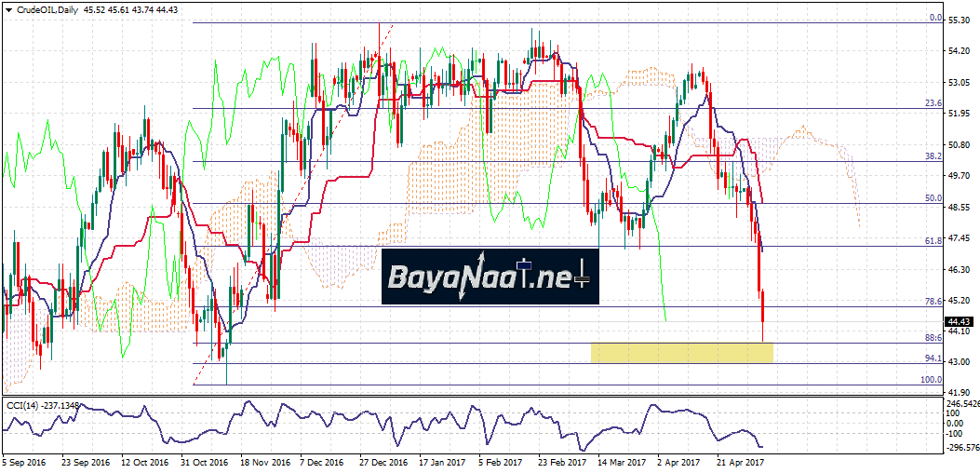
Task: Select the yellow highlighted support zone
Action: point(681,352)
